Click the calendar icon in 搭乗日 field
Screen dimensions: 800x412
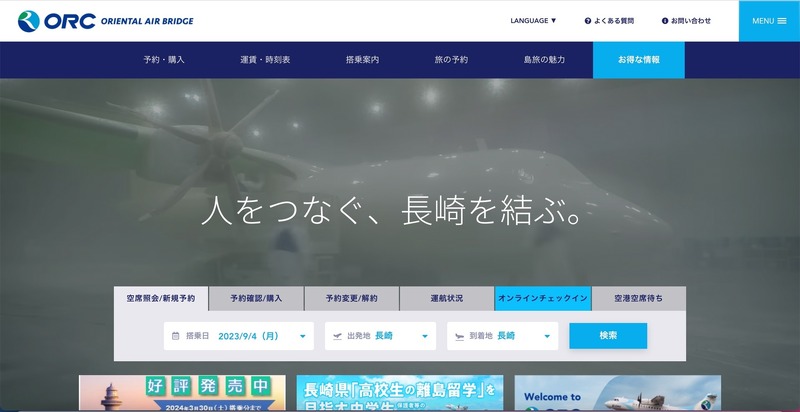(176, 336)
